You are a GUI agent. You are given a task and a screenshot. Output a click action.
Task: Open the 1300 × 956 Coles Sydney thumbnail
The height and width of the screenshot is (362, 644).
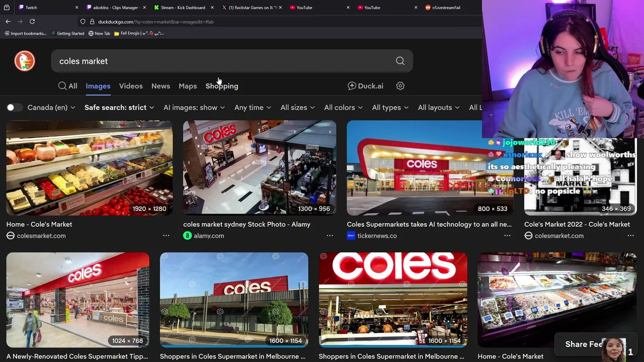point(260,168)
